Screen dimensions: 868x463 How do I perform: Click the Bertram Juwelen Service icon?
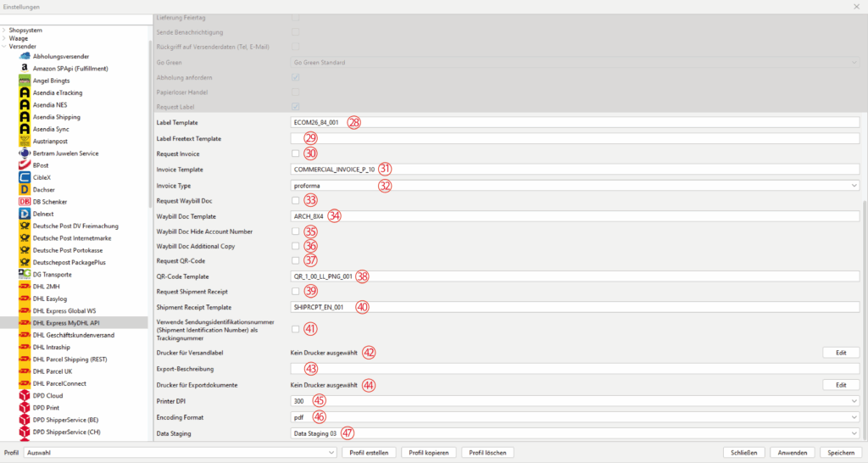click(25, 153)
